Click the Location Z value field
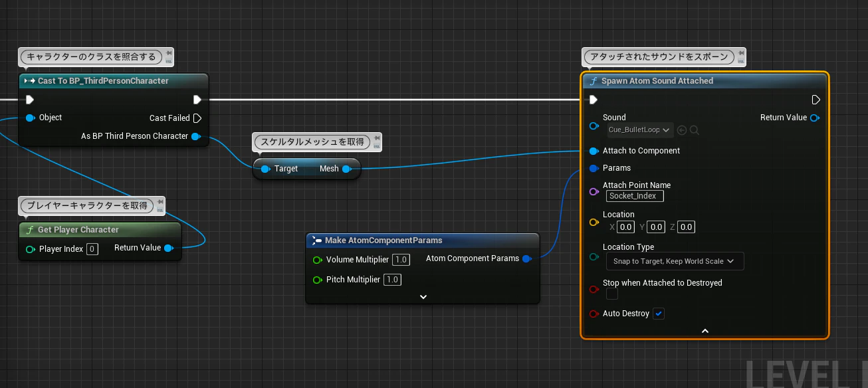This screenshot has height=388, width=868. pos(686,227)
